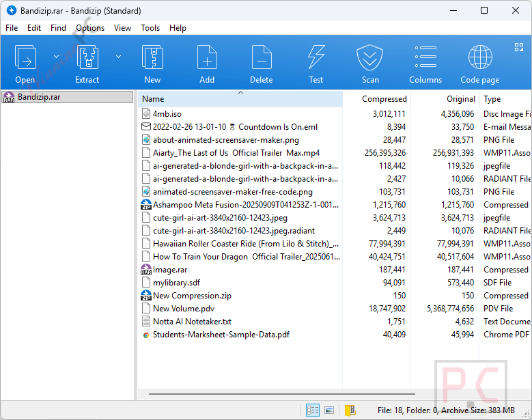Open the Edit menu
532x420 pixels.
[x=34, y=28]
